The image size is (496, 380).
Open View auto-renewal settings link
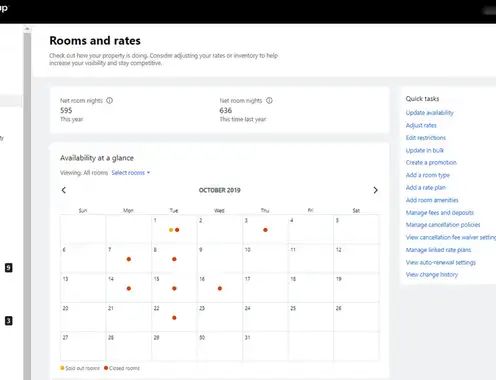click(441, 262)
